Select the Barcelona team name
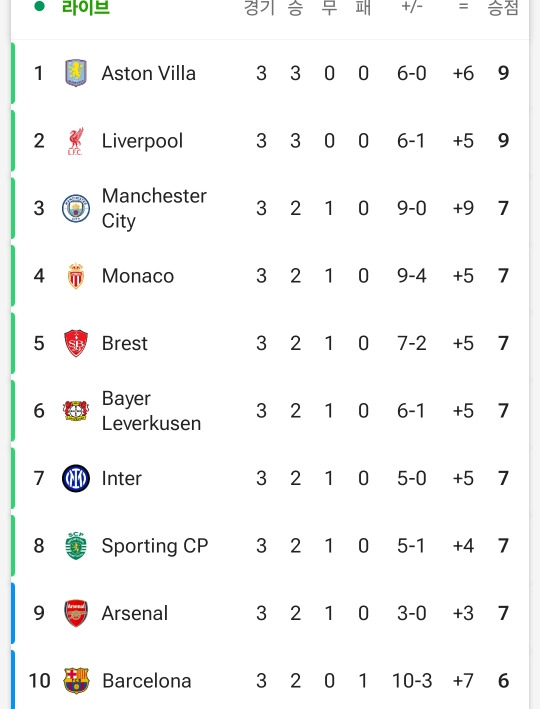 (147, 681)
